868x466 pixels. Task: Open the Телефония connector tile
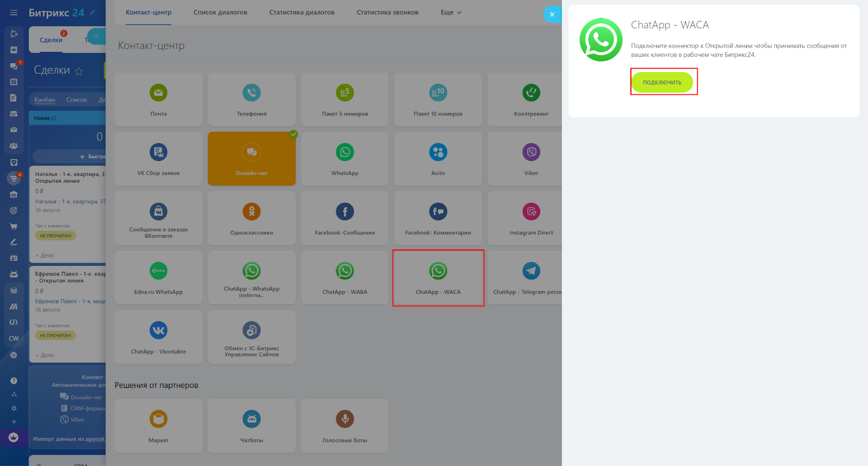point(252,100)
